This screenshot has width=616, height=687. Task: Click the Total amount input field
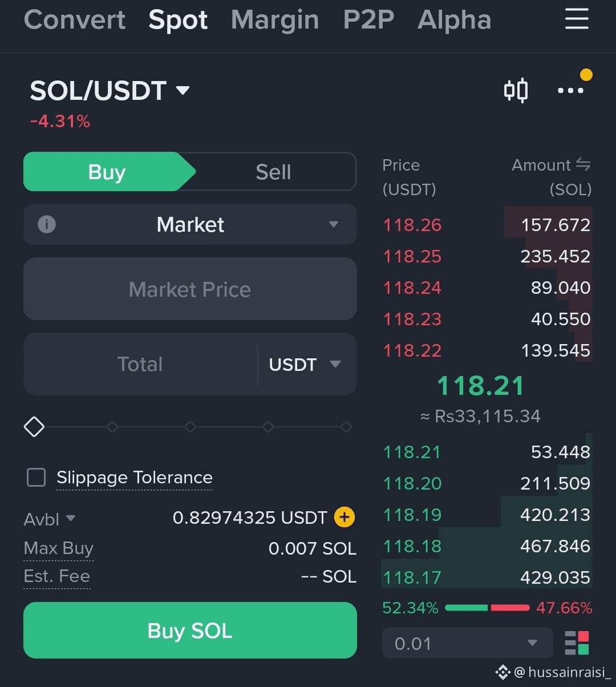[x=140, y=364]
